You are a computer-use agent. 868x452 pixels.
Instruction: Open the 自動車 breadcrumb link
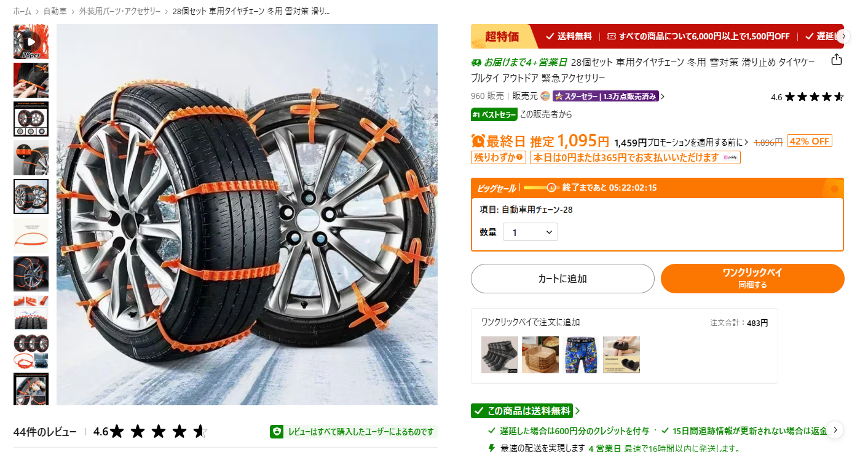pyautogui.click(x=55, y=11)
